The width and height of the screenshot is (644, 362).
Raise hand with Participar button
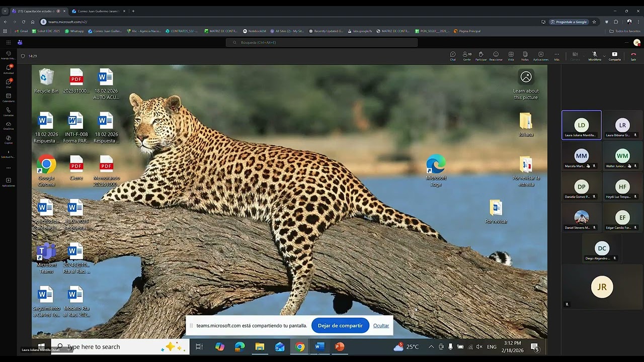481,56
